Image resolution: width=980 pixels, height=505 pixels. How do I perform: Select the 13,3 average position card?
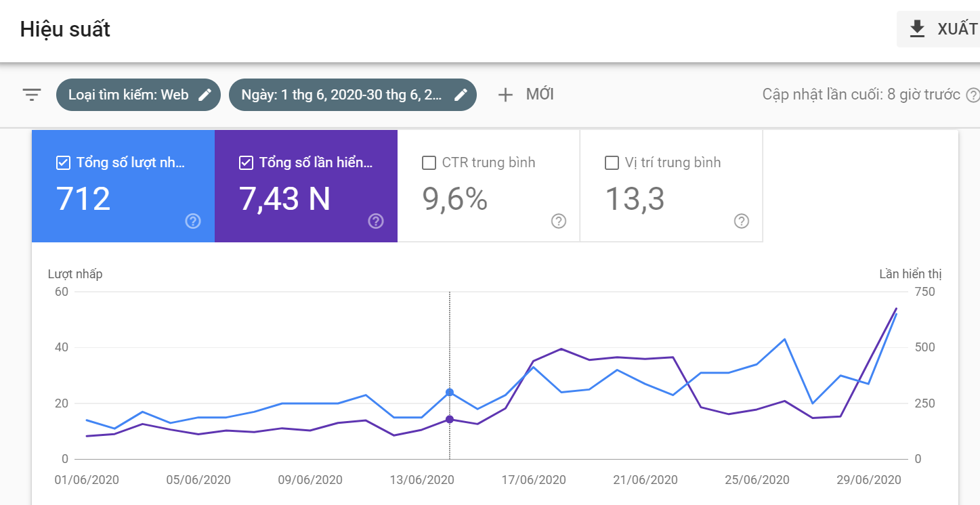tap(672, 186)
